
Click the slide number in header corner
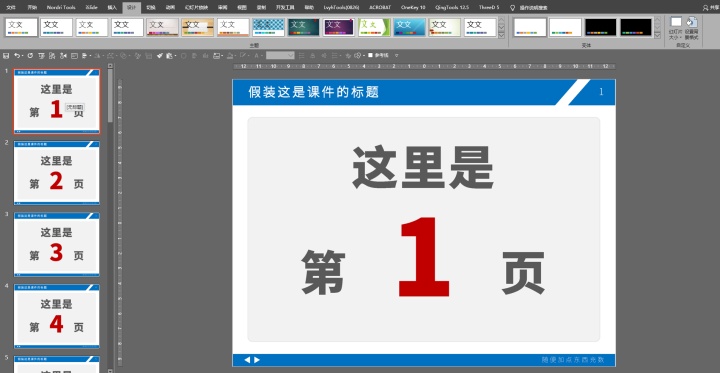[601, 92]
